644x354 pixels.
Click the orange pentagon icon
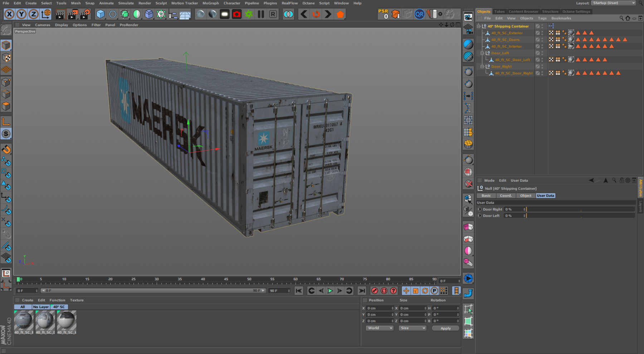pyautogui.click(x=340, y=14)
